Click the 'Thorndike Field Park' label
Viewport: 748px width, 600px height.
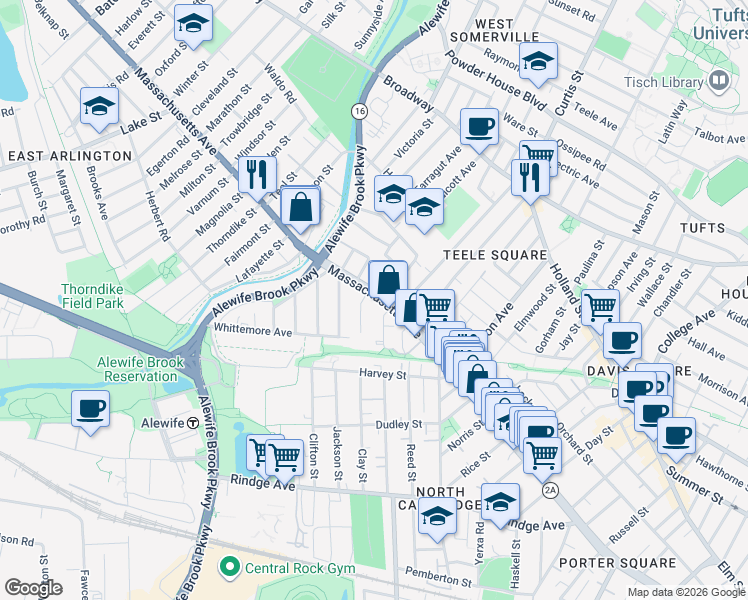93,296
